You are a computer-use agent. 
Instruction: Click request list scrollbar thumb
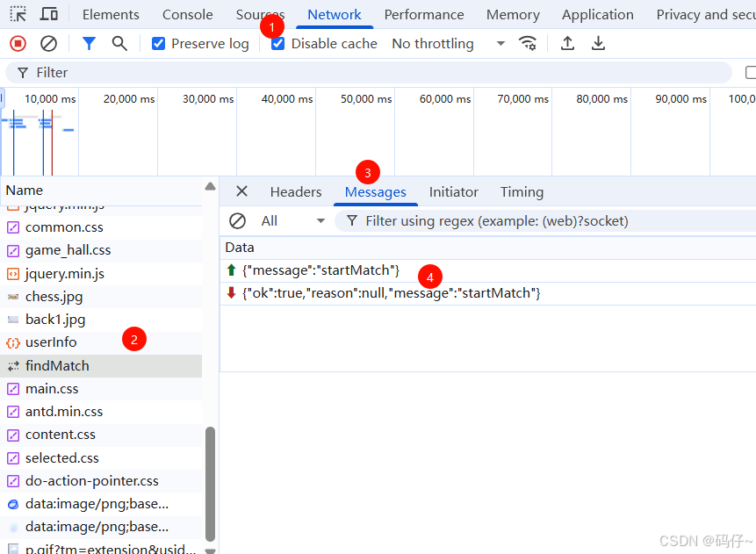(x=210, y=484)
